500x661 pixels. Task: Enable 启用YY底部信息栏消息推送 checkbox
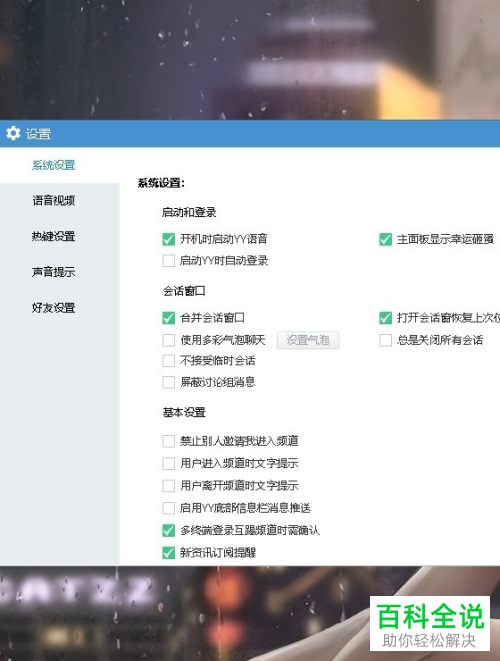[x=169, y=508]
